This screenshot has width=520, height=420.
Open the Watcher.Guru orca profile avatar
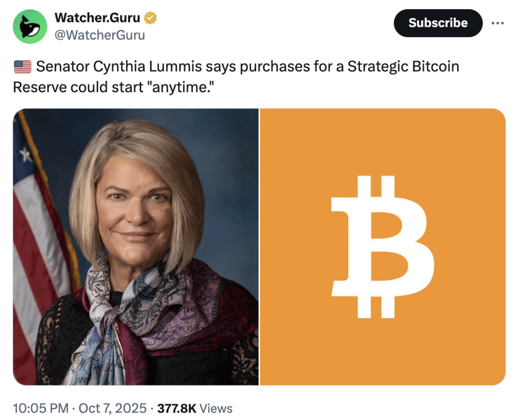(30, 26)
